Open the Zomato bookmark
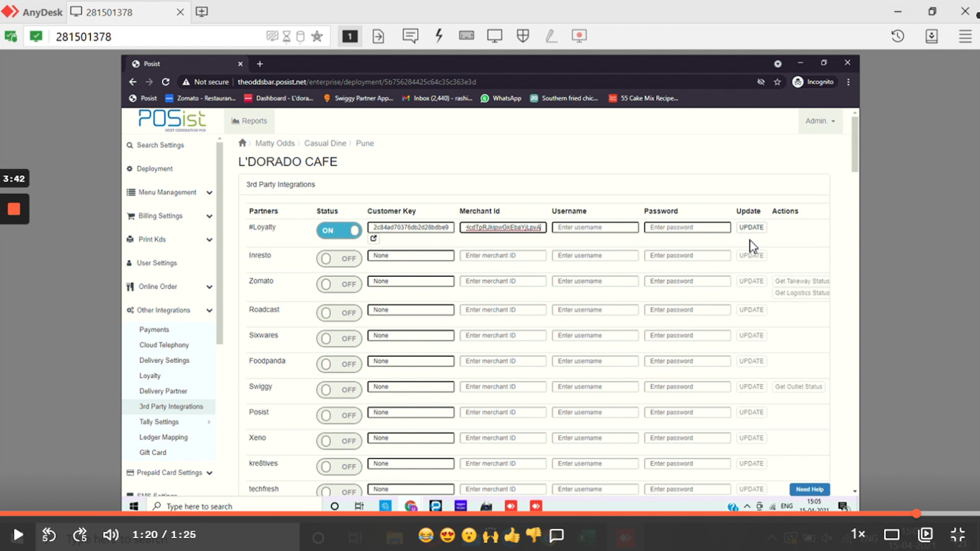The height and width of the screenshot is (551, 980). pyautogui.click(x=200, y=98)
